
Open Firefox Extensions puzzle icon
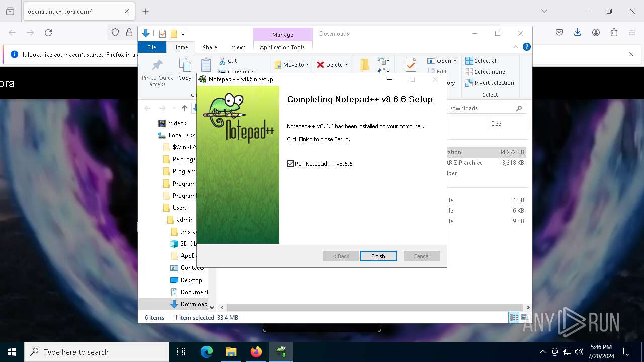click(614, 33)
